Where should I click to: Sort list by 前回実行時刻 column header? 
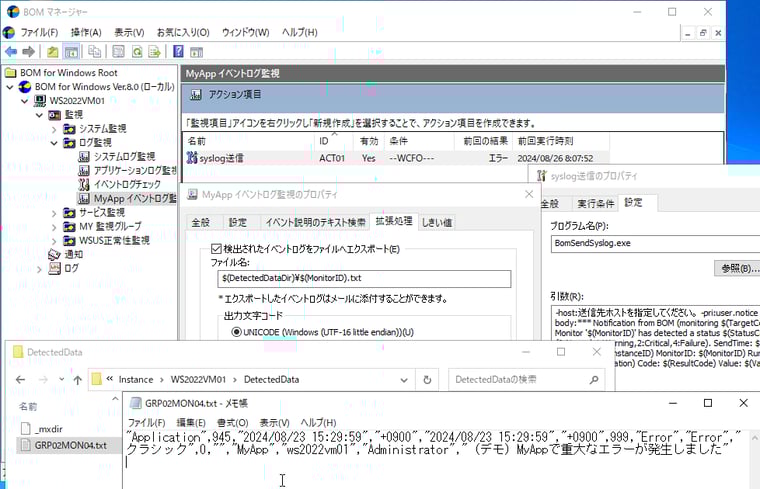tap(561, 141)
